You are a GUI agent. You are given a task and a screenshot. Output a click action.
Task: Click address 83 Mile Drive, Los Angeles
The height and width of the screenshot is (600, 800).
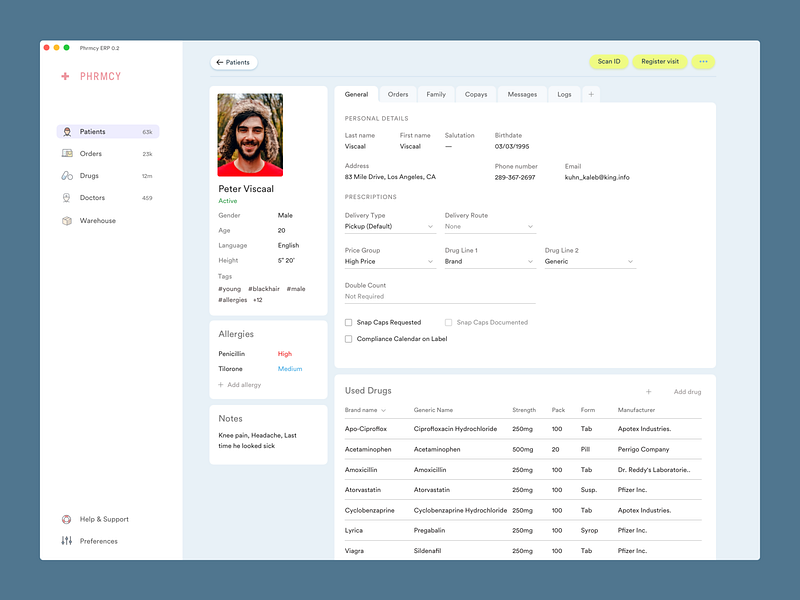[x=390, y=177]
